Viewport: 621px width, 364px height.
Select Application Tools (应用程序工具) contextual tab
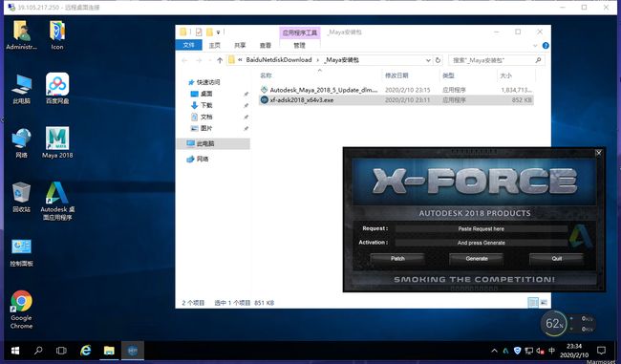tap(300, 32)
